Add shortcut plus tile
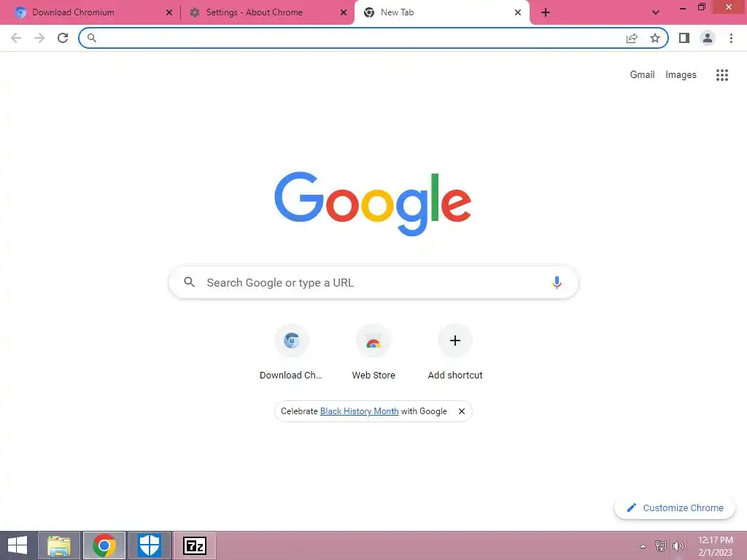747x560 pixels. [455, 352]
